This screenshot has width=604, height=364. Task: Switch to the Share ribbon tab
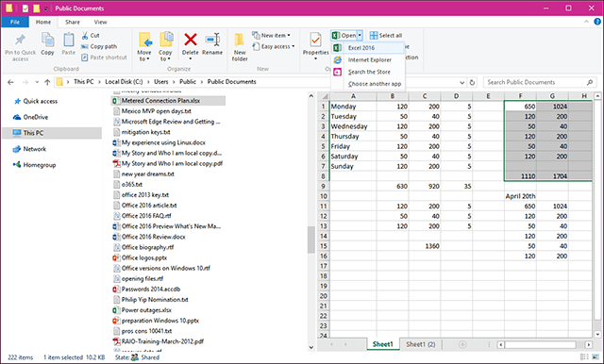pos(73,22)
